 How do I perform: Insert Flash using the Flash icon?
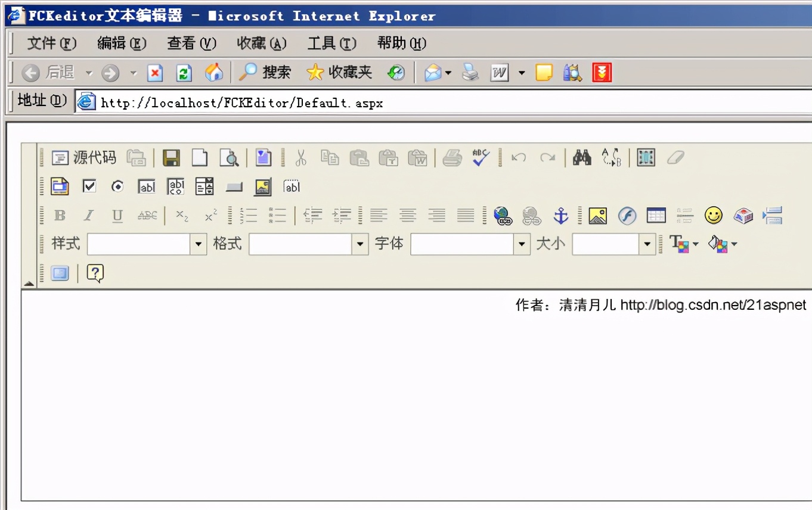627,216
